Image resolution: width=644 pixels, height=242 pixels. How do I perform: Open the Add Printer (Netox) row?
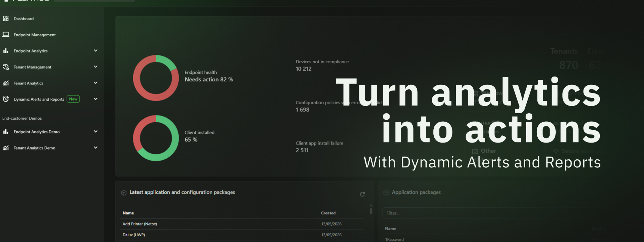pos(242,224)
